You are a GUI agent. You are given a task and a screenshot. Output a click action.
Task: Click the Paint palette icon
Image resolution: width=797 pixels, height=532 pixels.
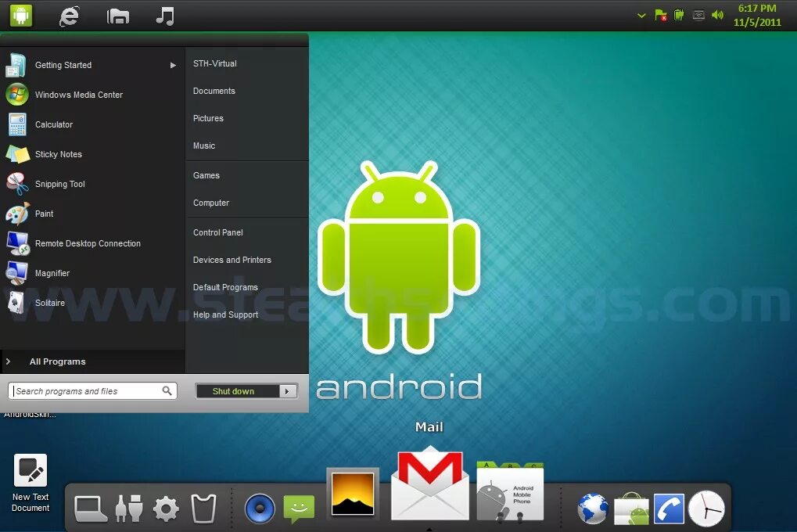coord(18,214)
